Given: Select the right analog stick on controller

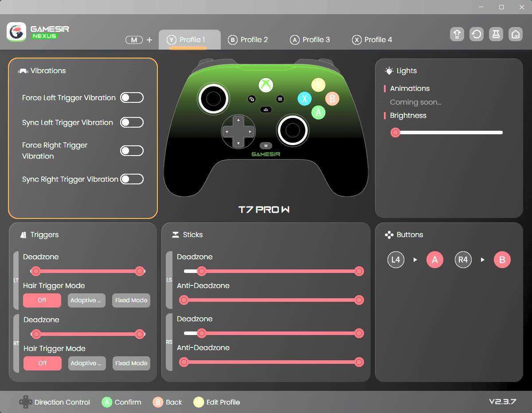Looking at the screenshot, I should (x=292, y=130).
